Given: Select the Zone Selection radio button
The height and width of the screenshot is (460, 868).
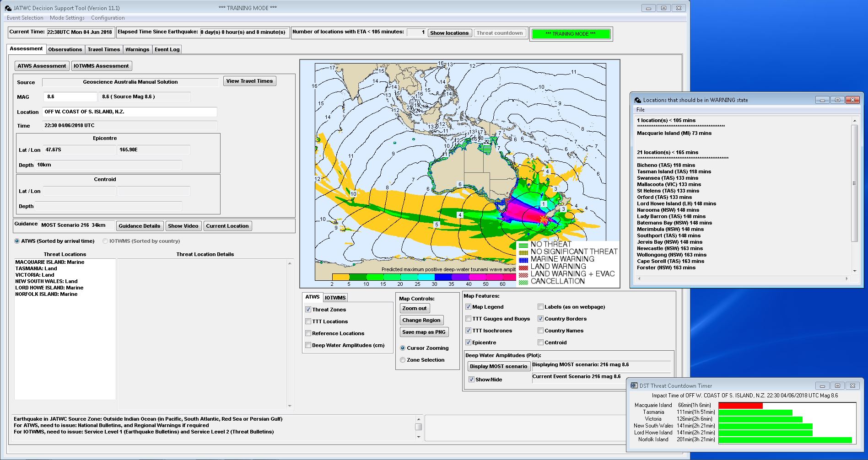Looking at the screenshot, I should pyautogui.click(x=402, y=360).
